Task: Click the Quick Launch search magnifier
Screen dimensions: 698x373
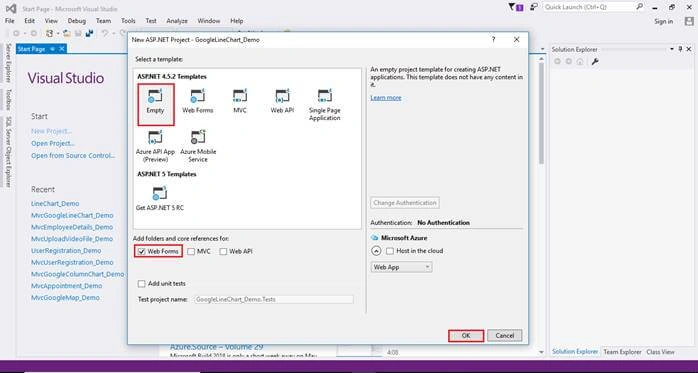Action: pos(639,7)
